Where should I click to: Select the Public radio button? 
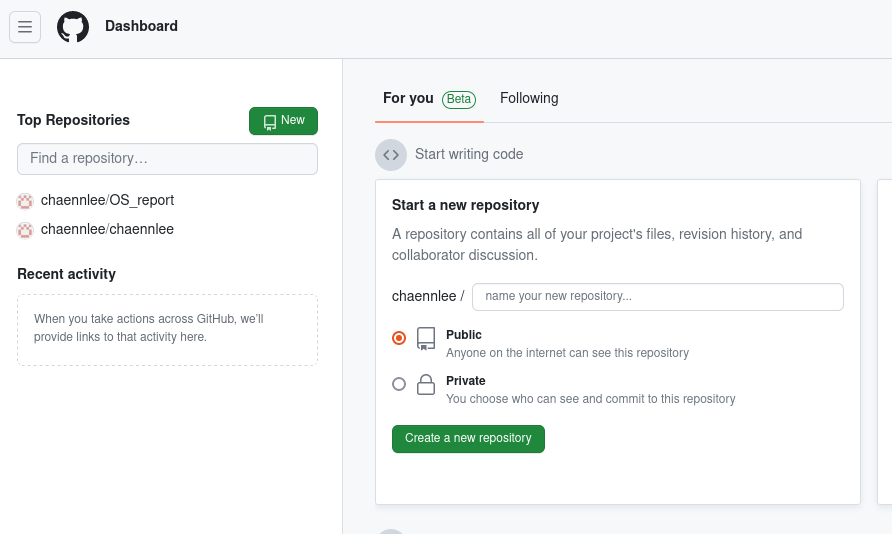coord(399,338)
